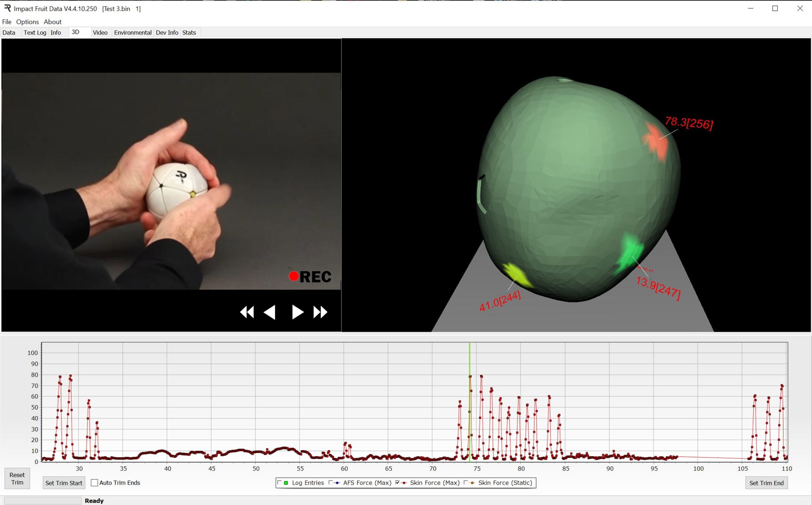Switch to the Environmental tab
This screenshot has height=505, width=812.
tap(133, 32)
